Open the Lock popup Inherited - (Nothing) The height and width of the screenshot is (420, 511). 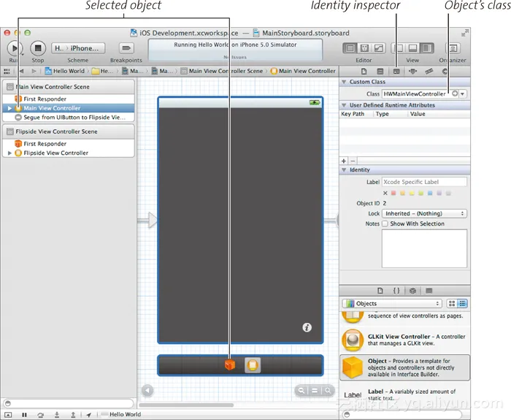[x=424, y=213]
